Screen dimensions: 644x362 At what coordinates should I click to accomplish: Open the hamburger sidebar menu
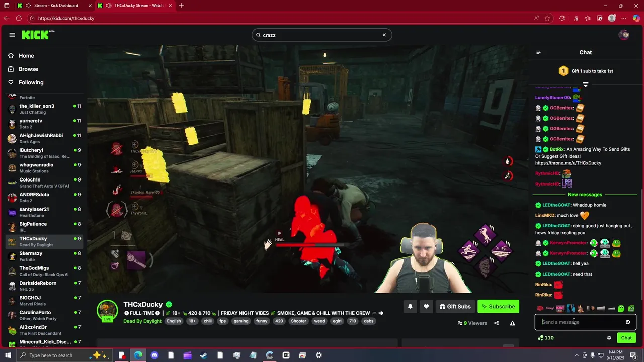point(12,35)
